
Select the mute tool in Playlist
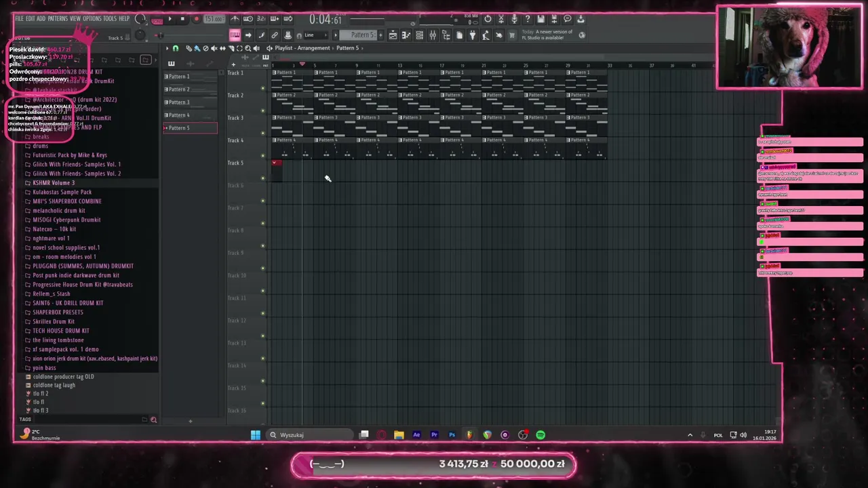[x=214, y=48]
